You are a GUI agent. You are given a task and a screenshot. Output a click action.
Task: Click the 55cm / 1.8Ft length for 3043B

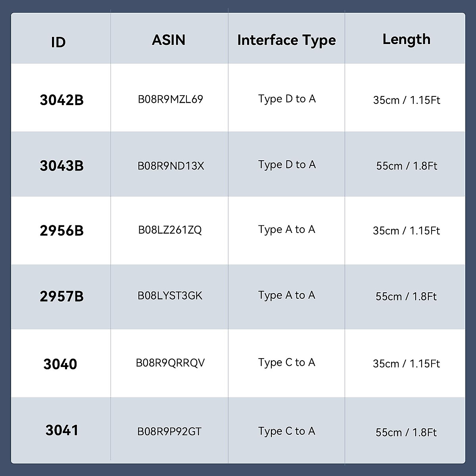407,166
